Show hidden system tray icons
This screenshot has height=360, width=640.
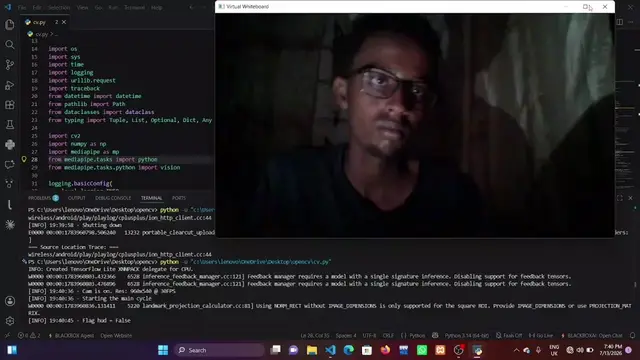pyautogui.click(x=516, y=350)
